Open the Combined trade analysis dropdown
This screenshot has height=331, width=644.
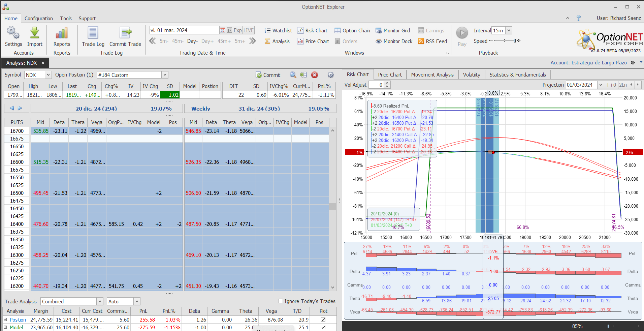100,301
